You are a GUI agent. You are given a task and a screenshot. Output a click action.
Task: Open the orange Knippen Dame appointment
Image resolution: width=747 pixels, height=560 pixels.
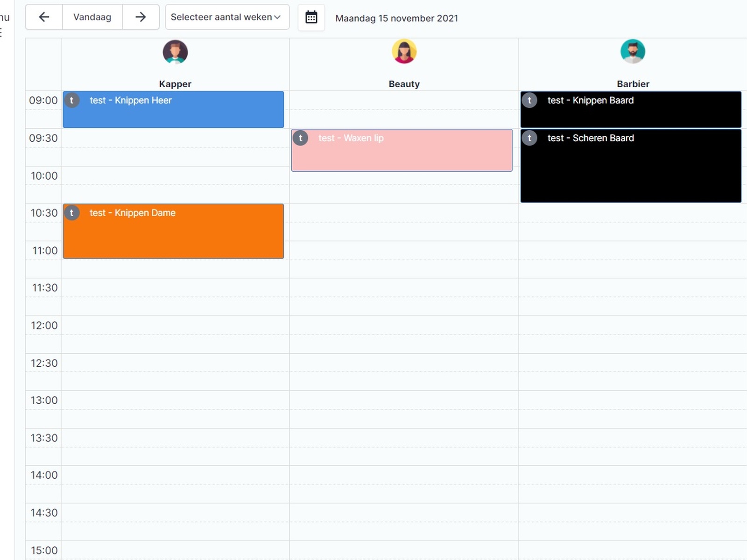point(173,231)
